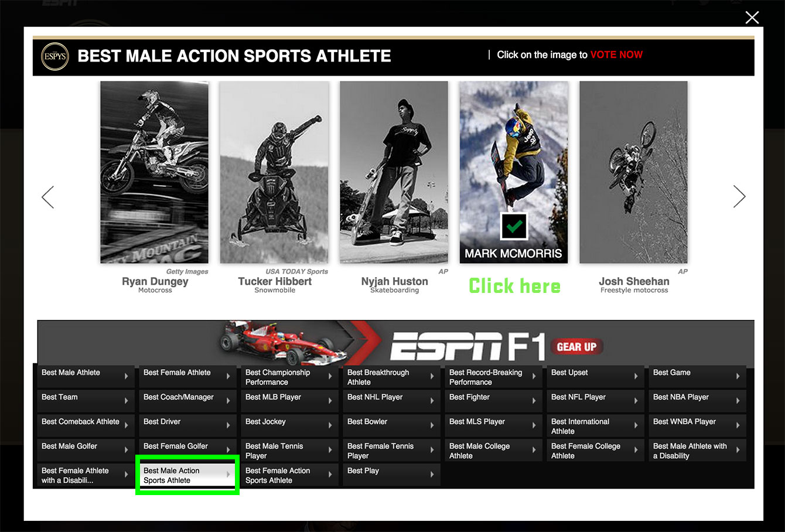Vote for Tucker Hibbert photo
785x532 pixels.
275,172
